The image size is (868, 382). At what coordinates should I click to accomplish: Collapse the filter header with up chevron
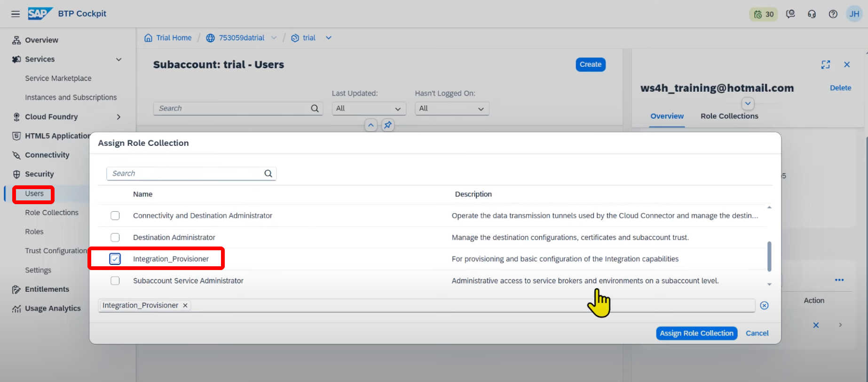[x=371, y=125]
